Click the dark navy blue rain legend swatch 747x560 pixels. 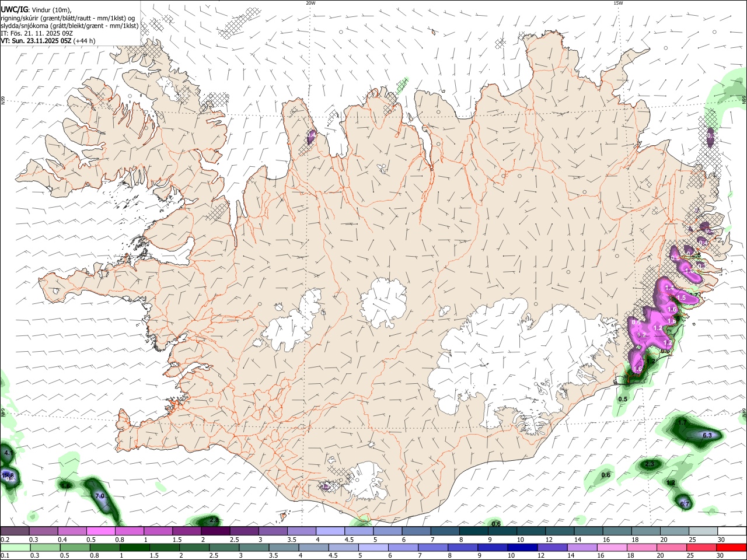[522, 547]
